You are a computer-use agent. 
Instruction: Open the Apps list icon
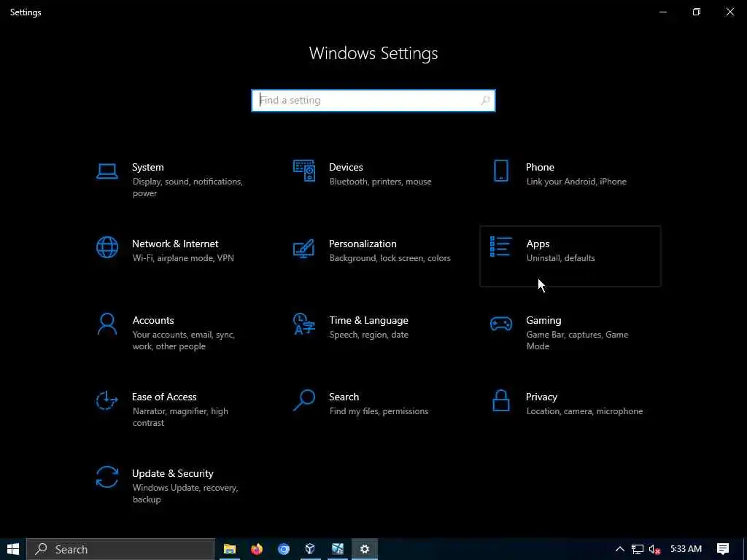[x=500, y=247]
